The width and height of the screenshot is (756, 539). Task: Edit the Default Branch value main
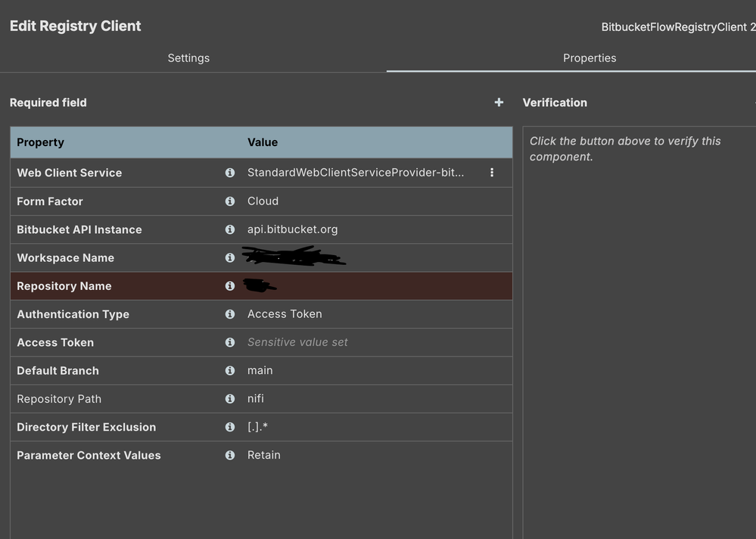click(x=260, y=370)
